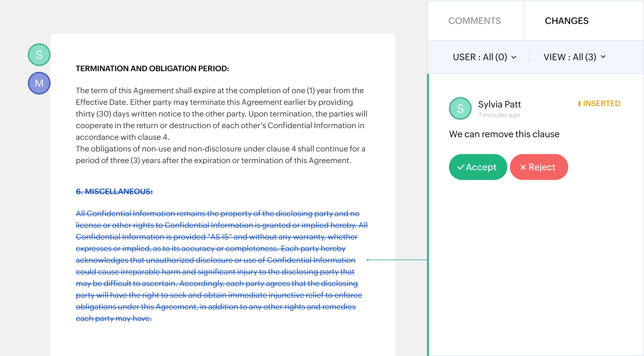
Task: Click the '7 minutes ago' timestamp
Action: (499, 115)
